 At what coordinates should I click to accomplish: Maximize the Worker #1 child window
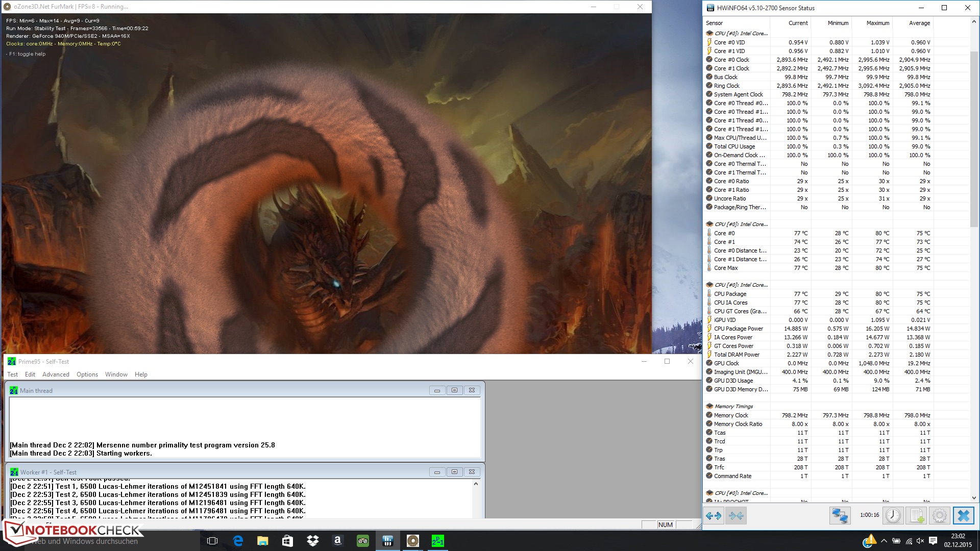[x=454, y=472]
